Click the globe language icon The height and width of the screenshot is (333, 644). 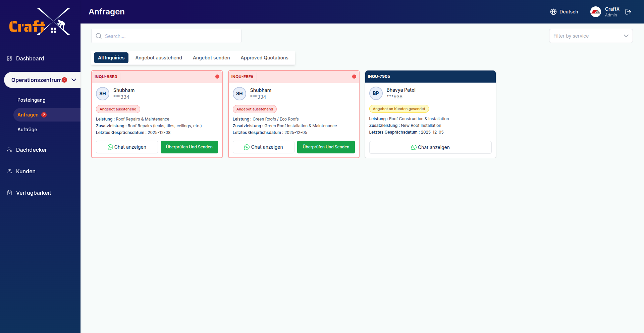click(553, 12)
